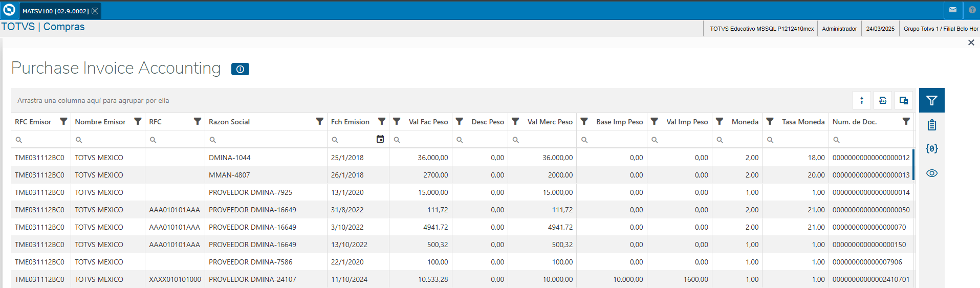Click the Num. de Doc. search field
Image resolution: width=980 pixels, height=288 pixels.
tap(871, 140)
